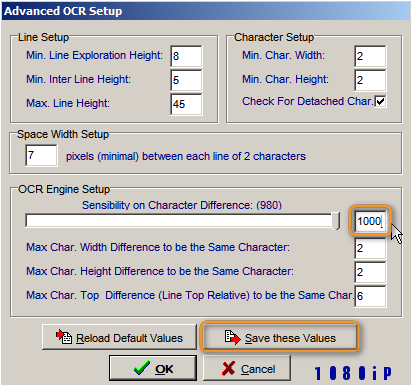Screen dimensions: 411x385
Task: Click the Max Char. Width Difference field
Action: coord(370,248)
